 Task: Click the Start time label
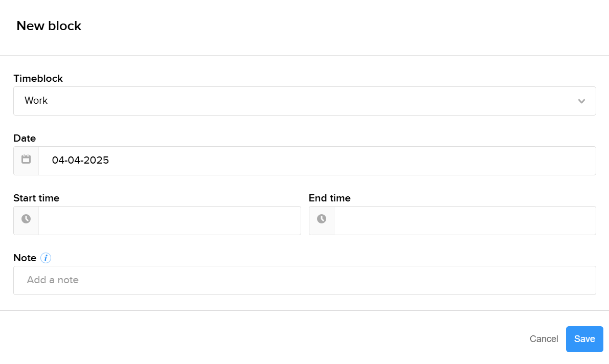pos(36,198)
